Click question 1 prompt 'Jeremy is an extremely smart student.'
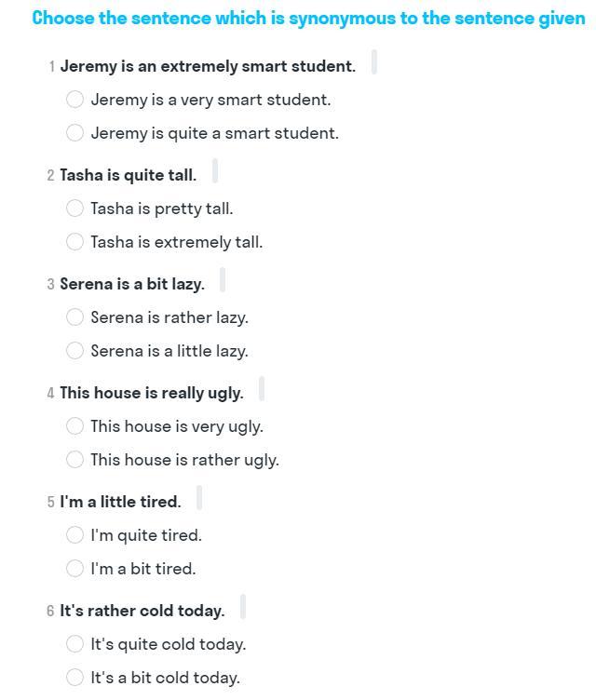This screenshot has width=596, height=700. pyautogui.click(x=209, y=66)
